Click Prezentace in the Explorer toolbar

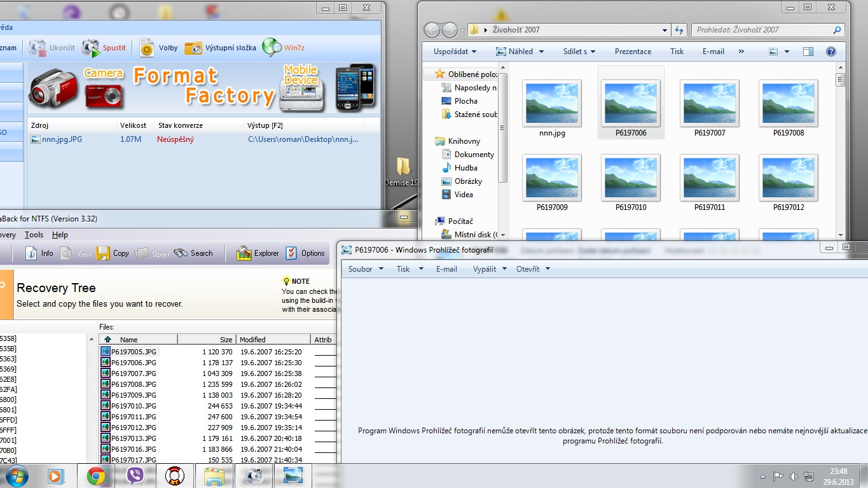point(633,52)
